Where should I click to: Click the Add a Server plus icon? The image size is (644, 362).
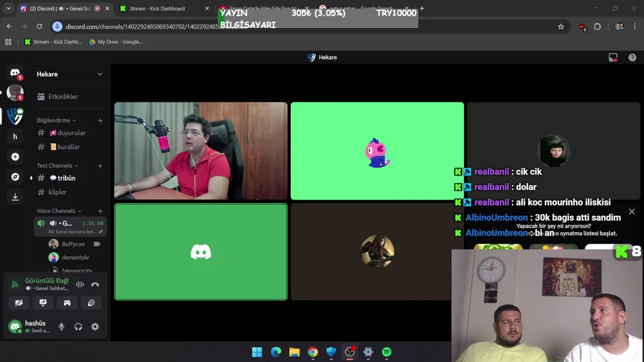tap(15, 157)
